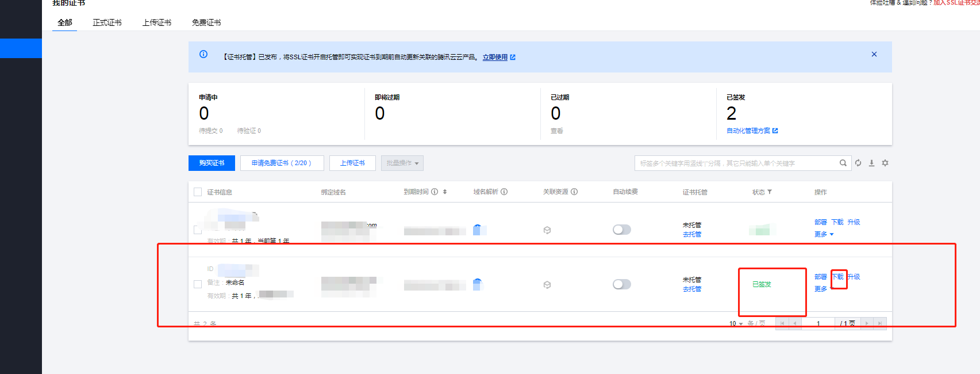Screen dimensions: 980x374
Task: Click the search magnifier icon
Action: [x=843, y=163]
